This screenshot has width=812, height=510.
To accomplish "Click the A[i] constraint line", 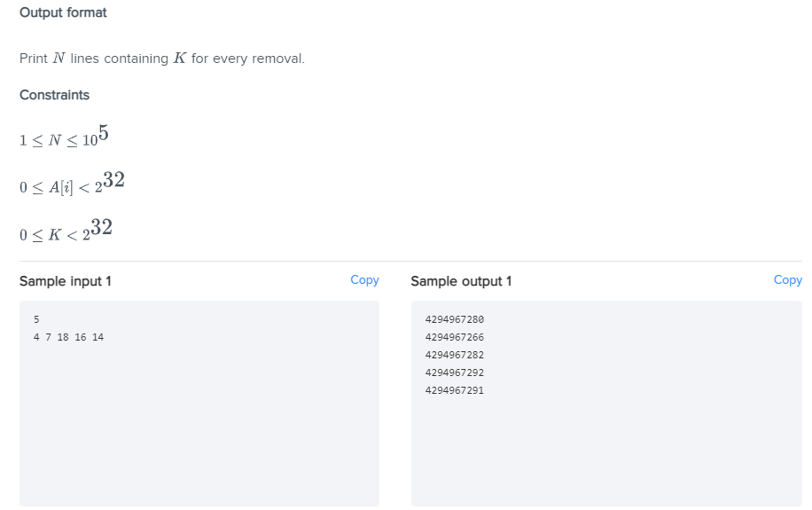I will coord(72,183).
